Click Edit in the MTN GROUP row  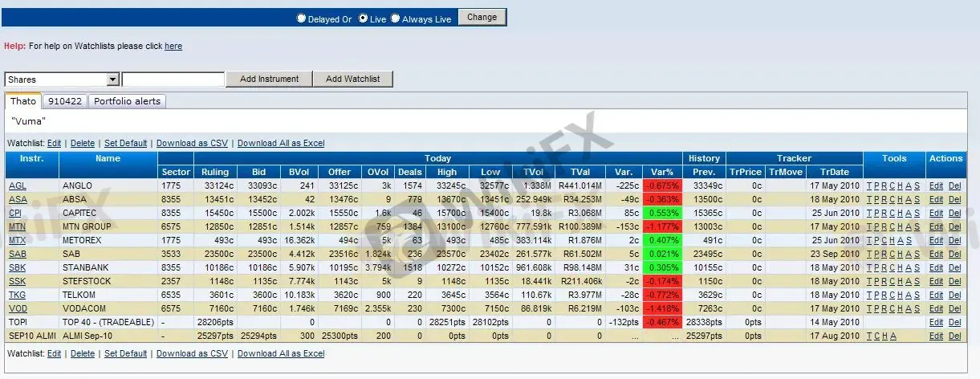936,226
